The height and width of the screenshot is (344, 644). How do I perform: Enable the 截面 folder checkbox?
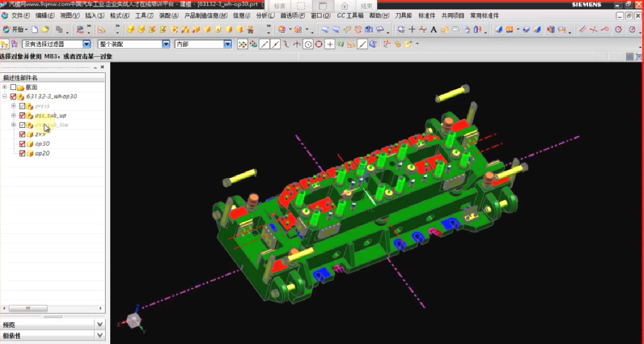(13, 87)
